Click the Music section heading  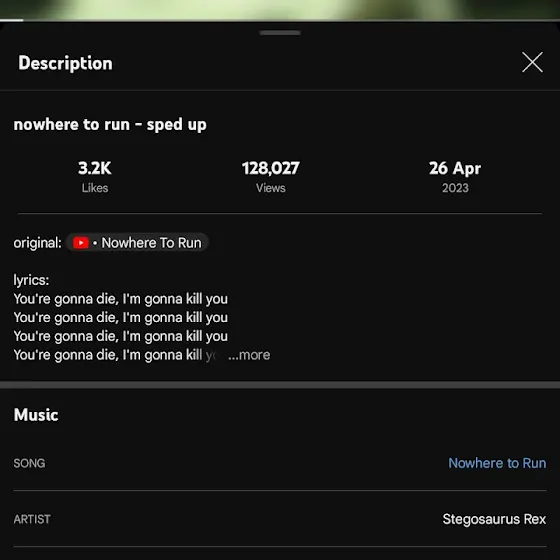point(36,415)
